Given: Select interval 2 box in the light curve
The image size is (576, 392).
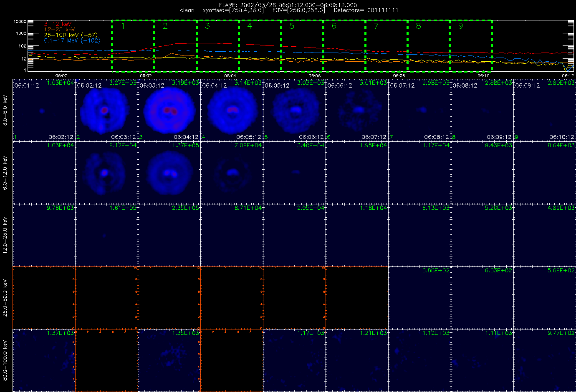Looking at the screenshot, I should 175,45.
